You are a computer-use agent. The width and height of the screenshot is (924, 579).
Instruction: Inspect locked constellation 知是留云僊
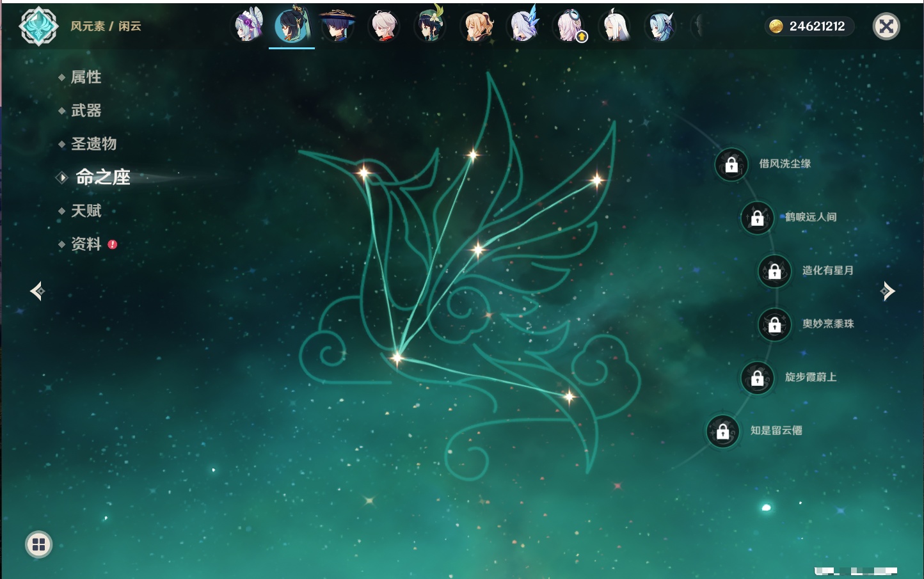coord(722,431)
